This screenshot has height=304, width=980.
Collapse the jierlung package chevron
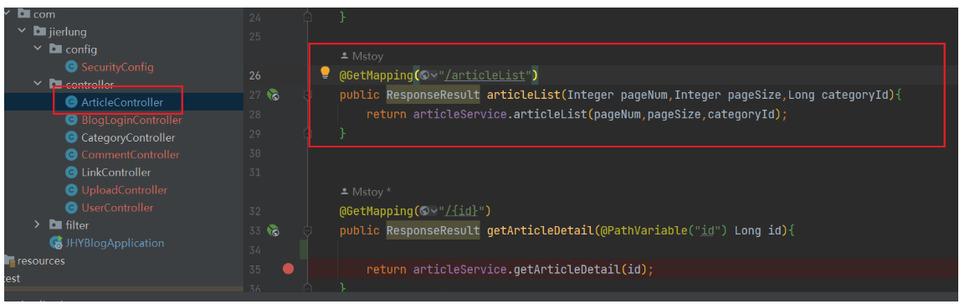coord(23,31)
